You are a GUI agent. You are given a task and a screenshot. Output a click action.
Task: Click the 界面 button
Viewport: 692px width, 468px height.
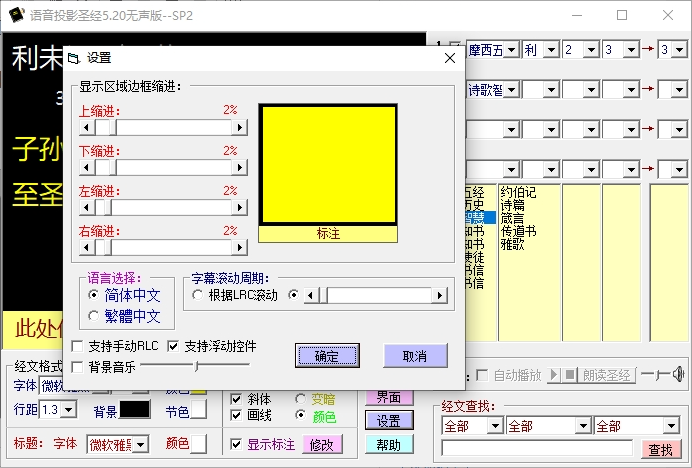pos(389,397)
